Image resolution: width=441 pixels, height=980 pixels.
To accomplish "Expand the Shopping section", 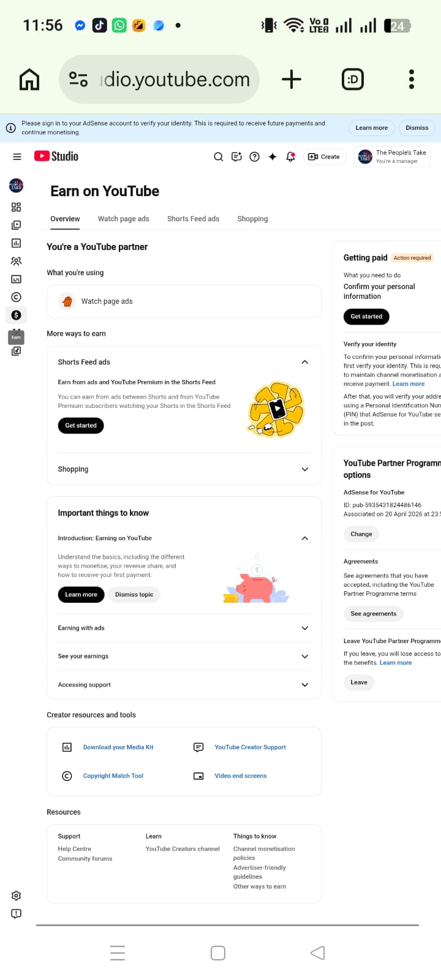I will pos(304,469).
